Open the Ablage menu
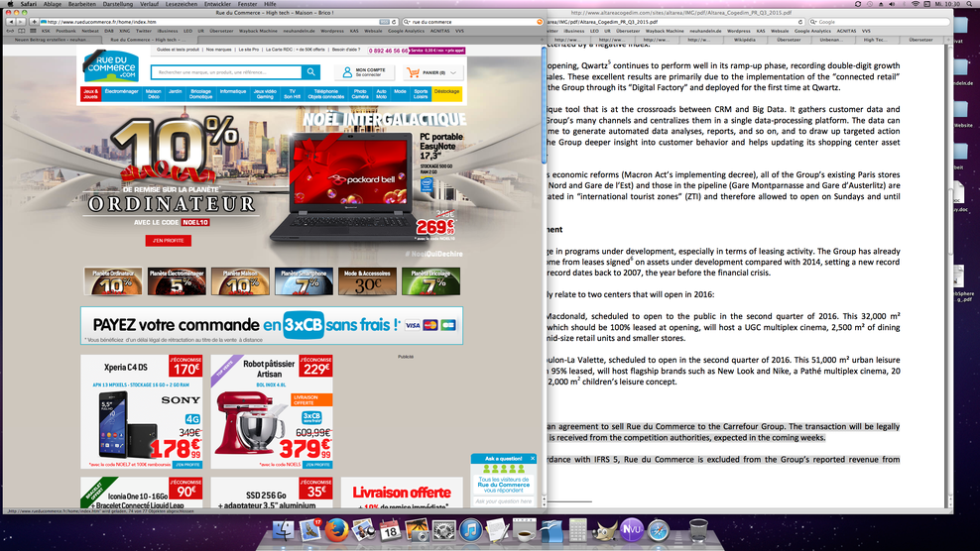 click(52, 4)
